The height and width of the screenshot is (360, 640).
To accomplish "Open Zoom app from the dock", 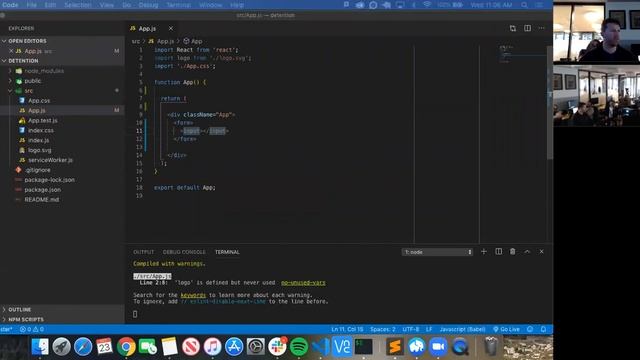I will (x=438, y=347).
